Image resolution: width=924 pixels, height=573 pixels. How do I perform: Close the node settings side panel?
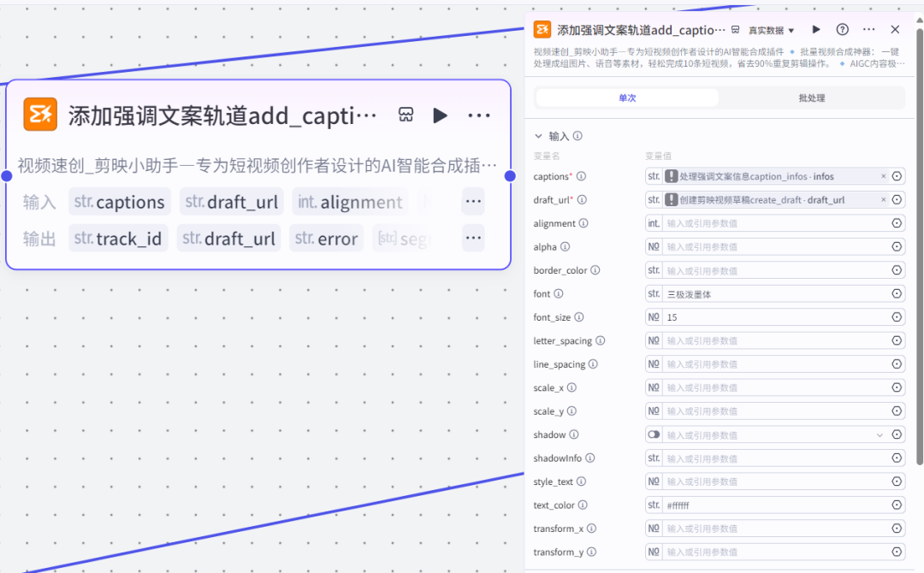(x=895, y=29)
